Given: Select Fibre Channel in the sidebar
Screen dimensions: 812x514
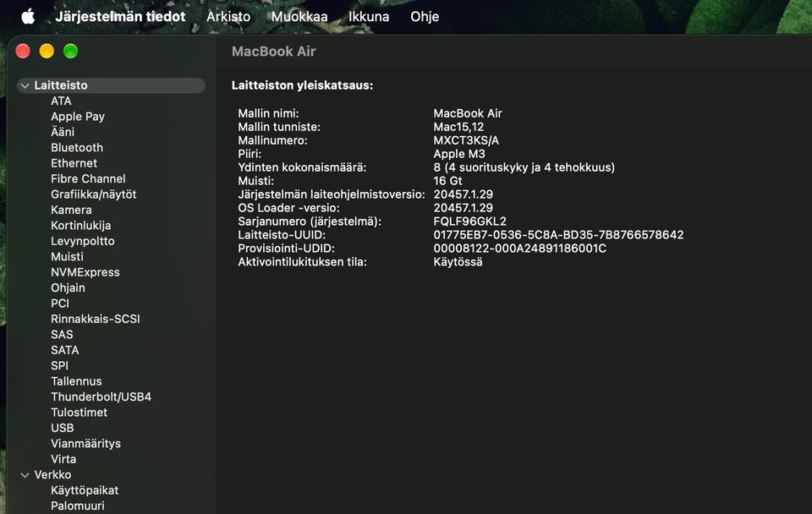Looking at the screenshot, I should [88, 178].
